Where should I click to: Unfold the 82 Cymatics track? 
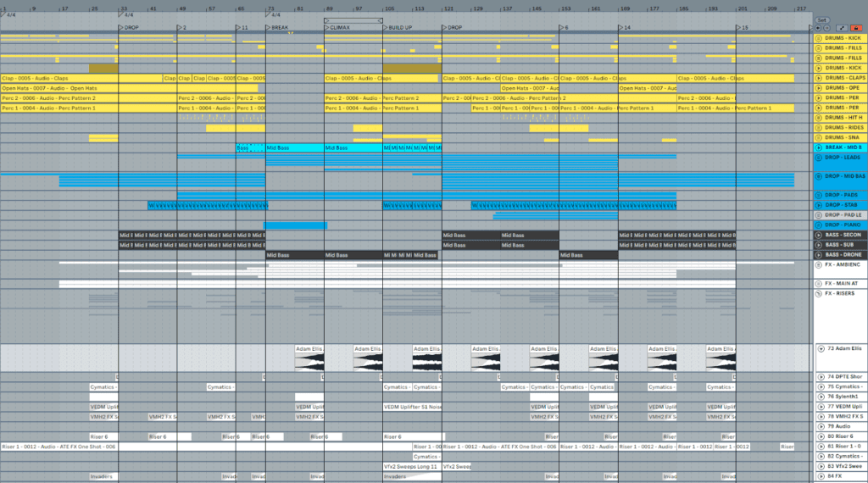(x=821, y=457)
